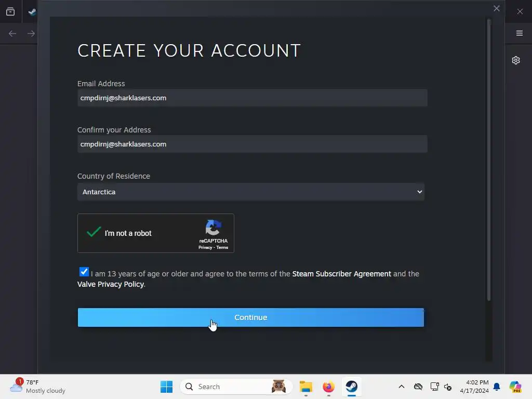Click the taskbar Search box
Screen dimensions: 532x399
click(x=236, y=387)
